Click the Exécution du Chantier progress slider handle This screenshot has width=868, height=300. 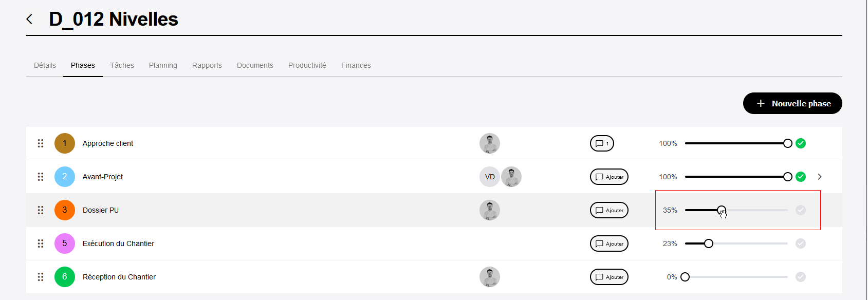pos(709,243)
